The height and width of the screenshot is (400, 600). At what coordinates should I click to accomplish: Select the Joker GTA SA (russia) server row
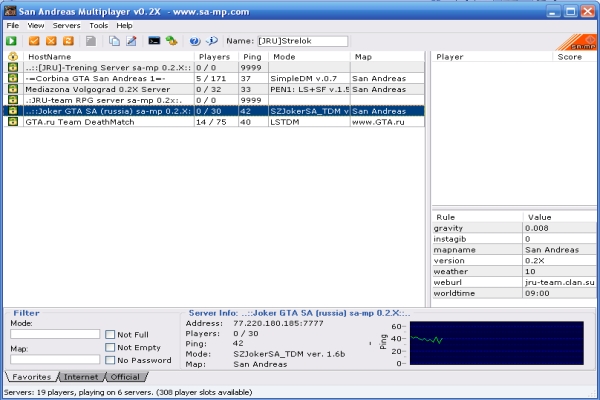[x=214, y=111]
